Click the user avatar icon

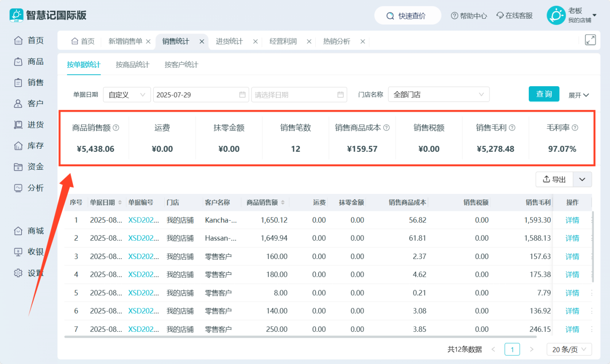coord(556,16)
